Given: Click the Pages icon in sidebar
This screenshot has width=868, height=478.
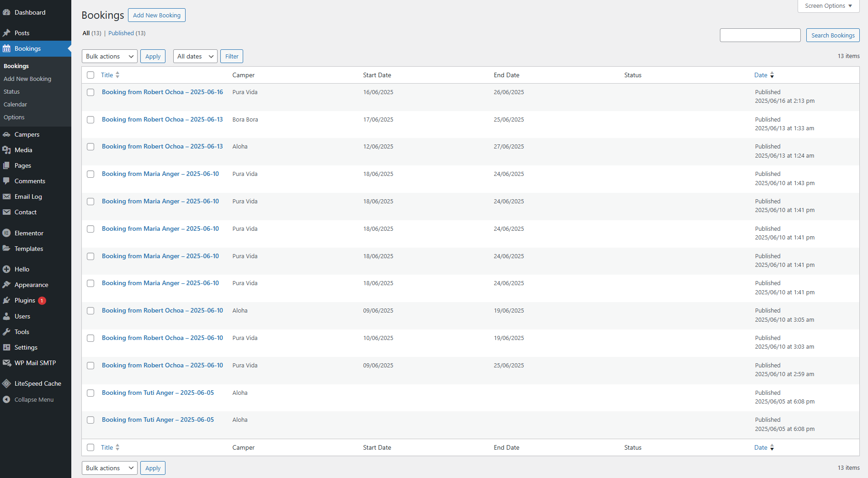Looking at the screenshot, I should coord(6,165).
